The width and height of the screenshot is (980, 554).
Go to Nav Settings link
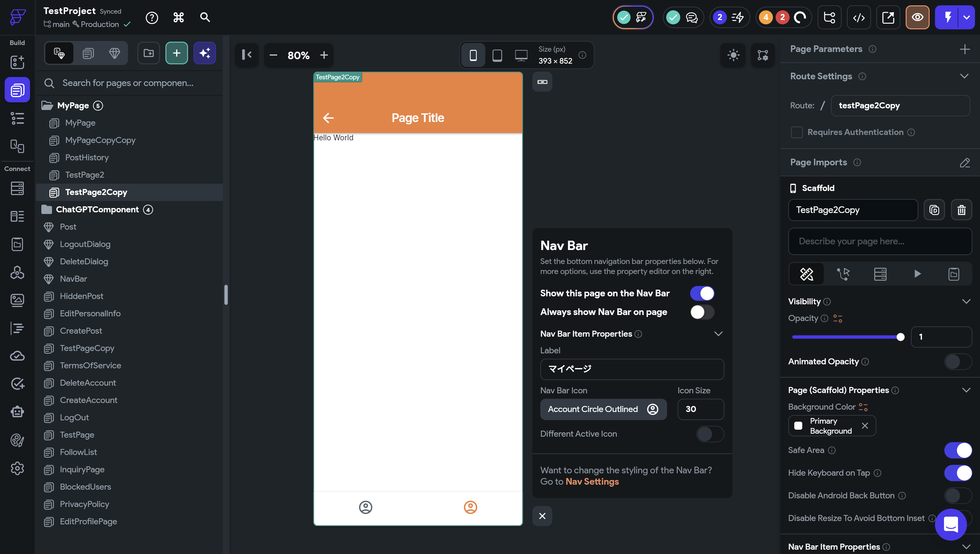tap(592, 482)
